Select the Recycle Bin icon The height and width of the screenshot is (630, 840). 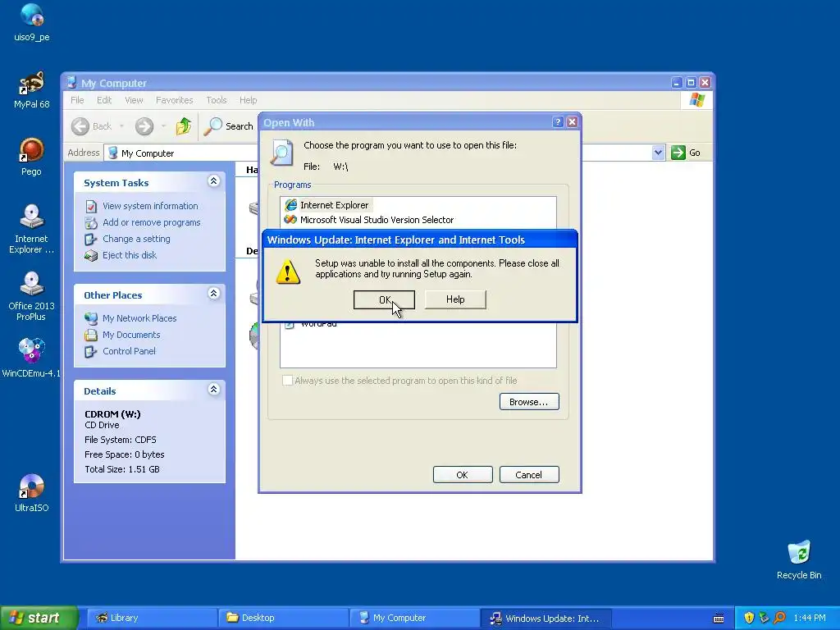pos(799,559)
